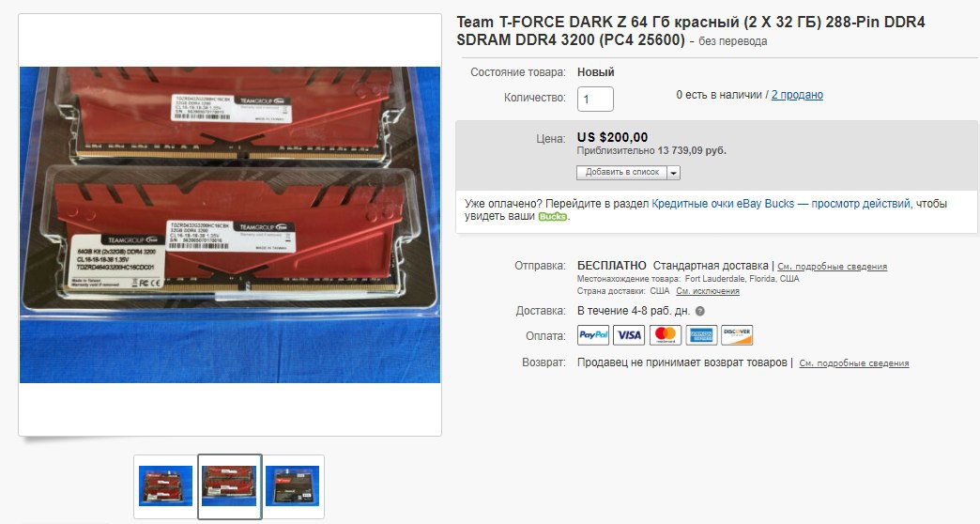Screen dimensions: 980x524
Task: Click the quantity input field
Action: tap(595, 99)
